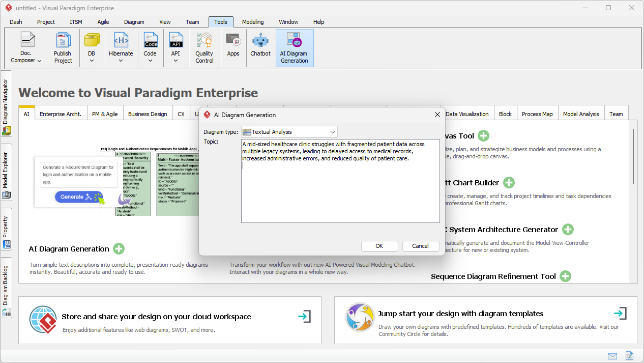The image size is (644, 363).
Task: Confirm with the OK button
Action: tap(379, 246)
